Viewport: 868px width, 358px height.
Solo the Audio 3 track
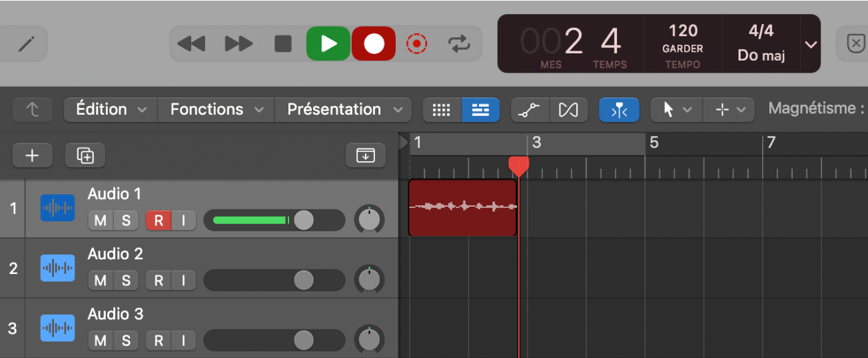pos(125,341)
